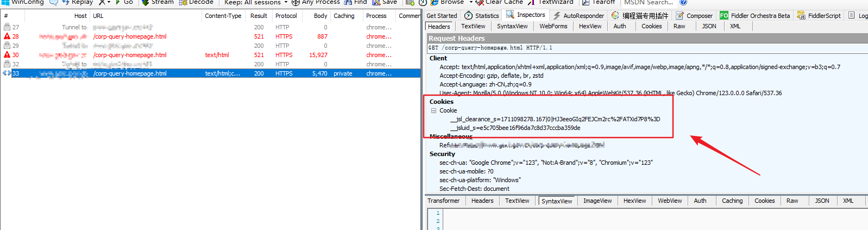
Task: Select request Headers inspector tab
Action: 439,27
